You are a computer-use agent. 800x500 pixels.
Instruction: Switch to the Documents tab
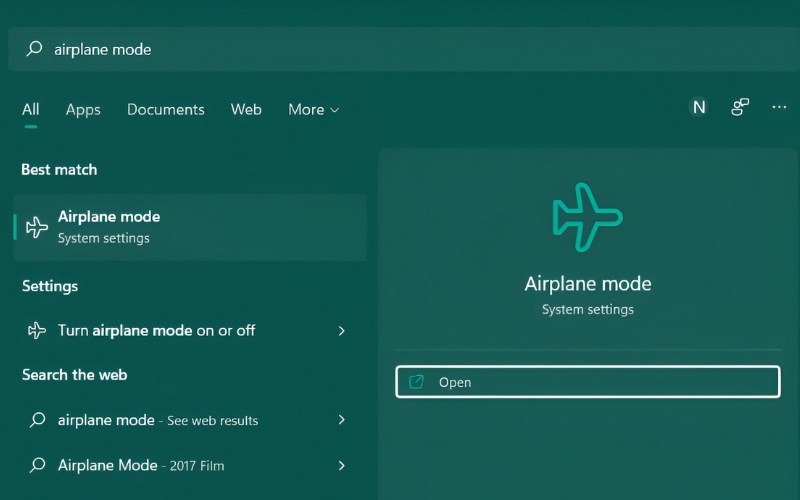click(165, 110)
